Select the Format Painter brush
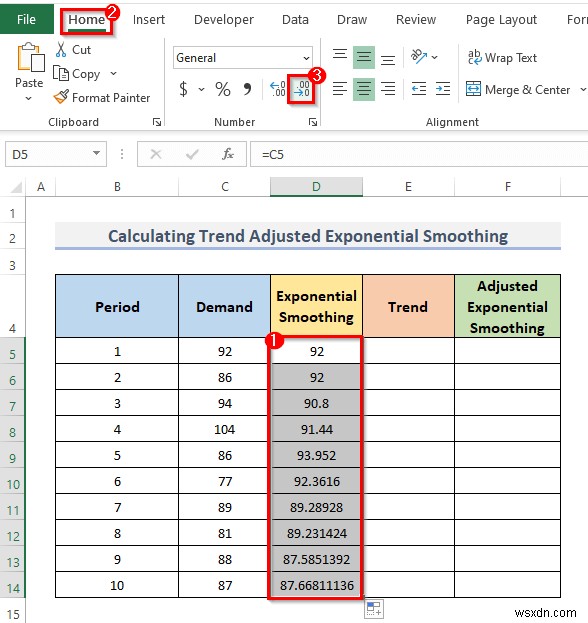The image size is (588, 623). (61, 97)
